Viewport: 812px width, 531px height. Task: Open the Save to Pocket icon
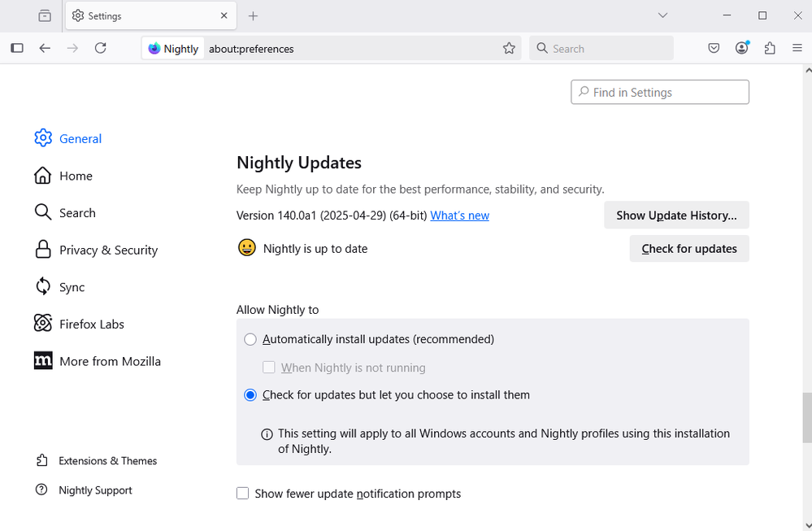tap(714, 49)
